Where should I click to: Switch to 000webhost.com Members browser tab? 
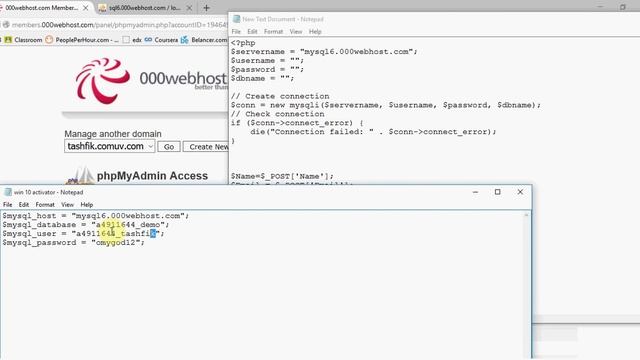tap(41, 8)
